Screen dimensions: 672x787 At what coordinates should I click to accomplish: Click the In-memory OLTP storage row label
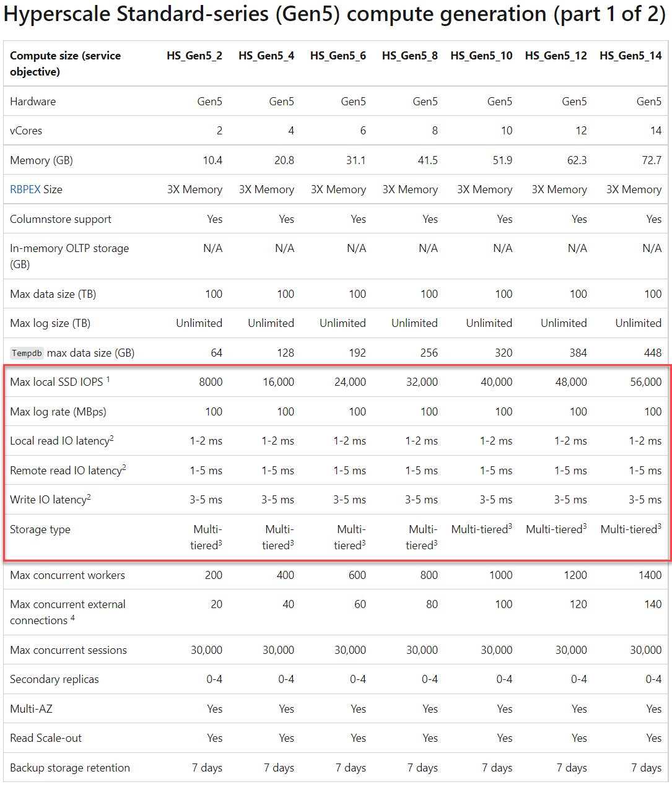click(69, 256)
